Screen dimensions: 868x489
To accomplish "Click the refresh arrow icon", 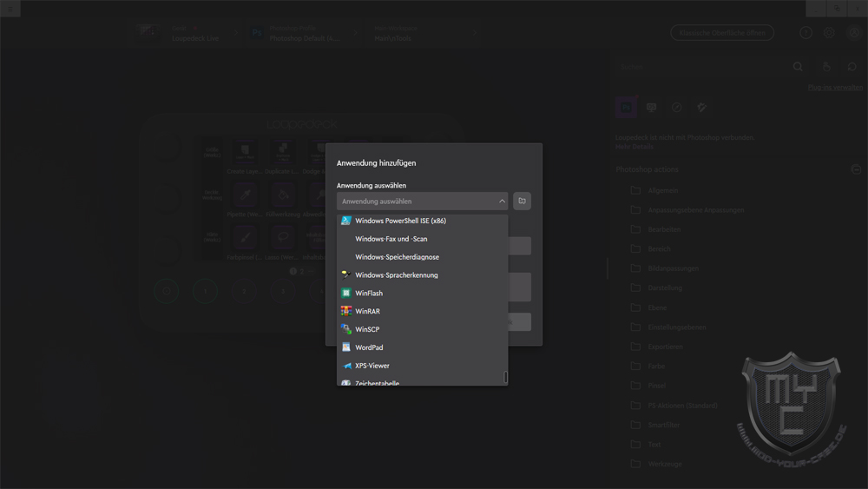I will (x=852, y=67).
